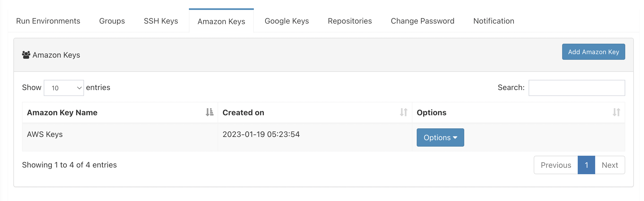Expand the Options dropdown for AWS Keys
Viewport: 644px width, 201px height.
[440, 137]
